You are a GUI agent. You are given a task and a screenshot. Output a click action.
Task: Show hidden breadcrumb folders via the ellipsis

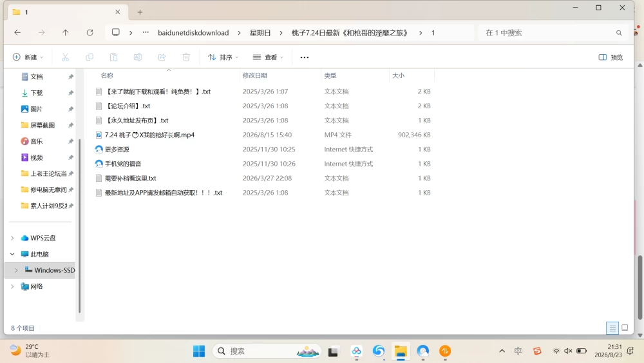pyautogui.click(x=146, y=32)
